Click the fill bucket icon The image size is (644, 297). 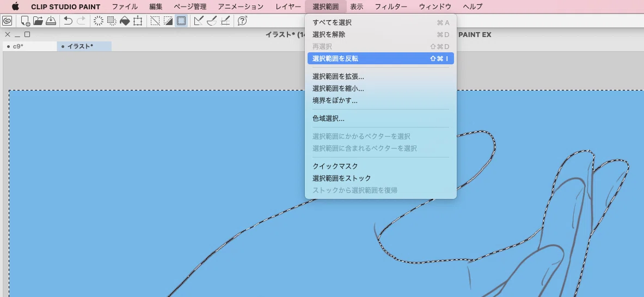tap(125, 21)
